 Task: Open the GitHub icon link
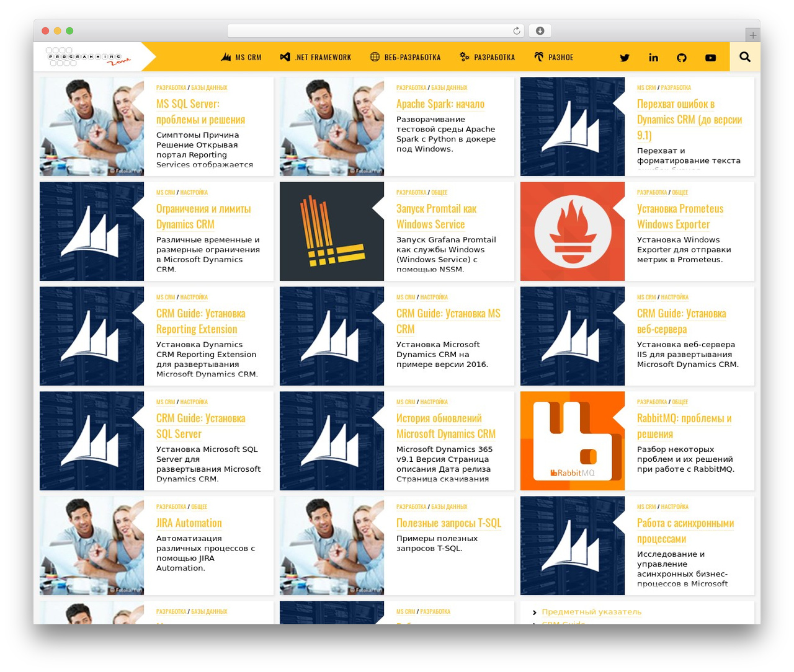click(x=682, y=58)
